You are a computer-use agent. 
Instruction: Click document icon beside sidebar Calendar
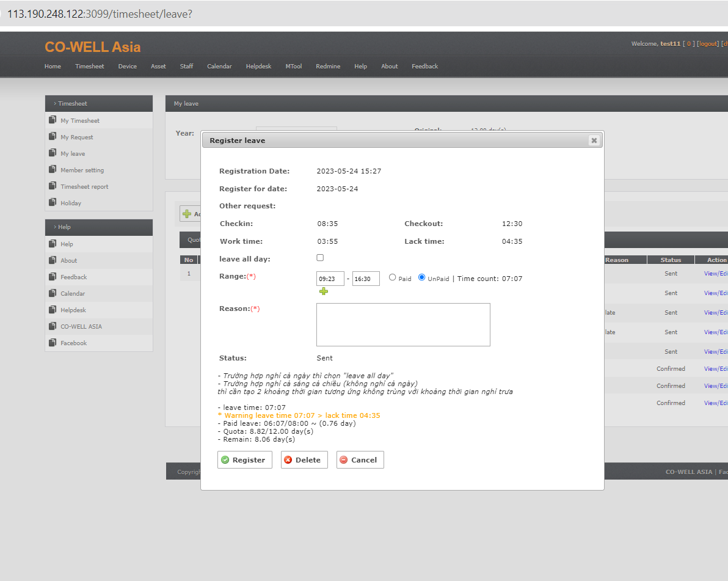click(x=53, y=293)
